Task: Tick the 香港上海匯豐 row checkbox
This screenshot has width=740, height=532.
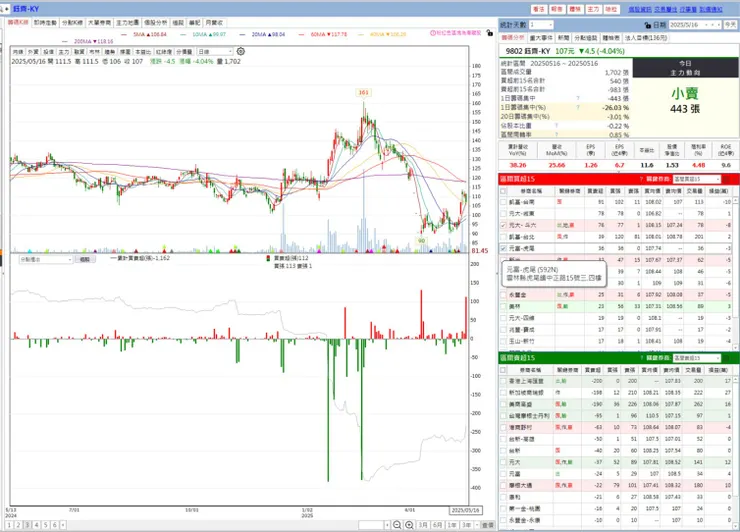Action: (503, 381)
